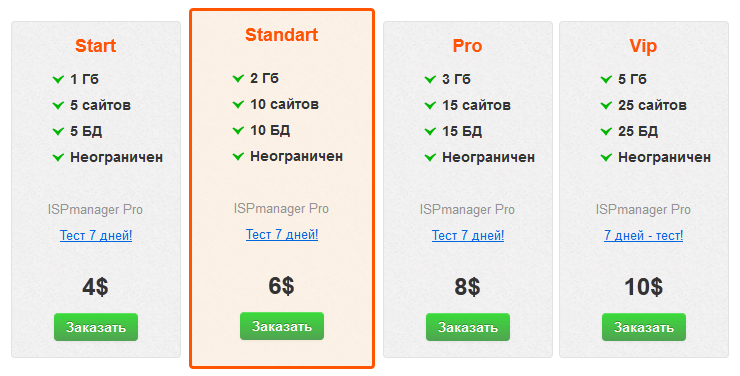Select the Vip plan heading
Viewport: 740px width, 376px height.
[643, 46]
